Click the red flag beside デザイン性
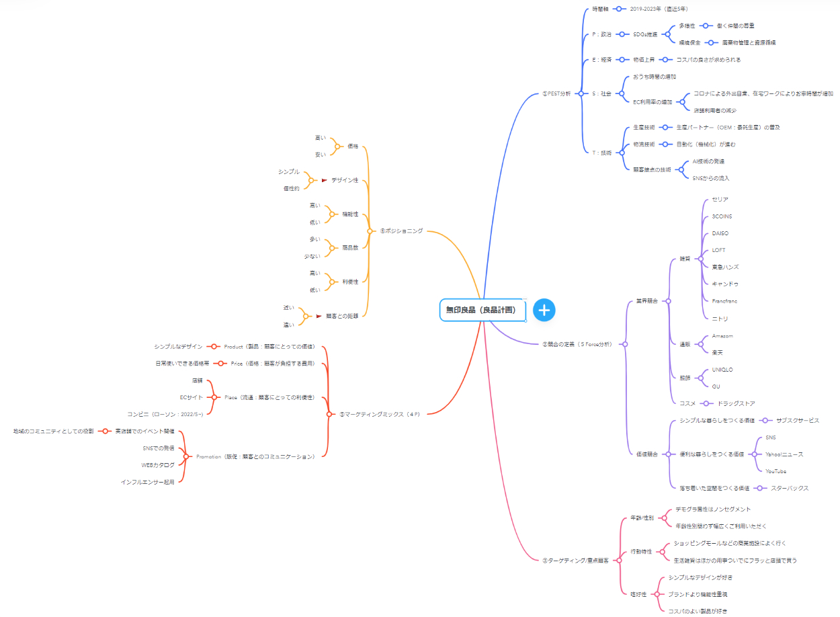The image size is (840, 617). point(324,180)
